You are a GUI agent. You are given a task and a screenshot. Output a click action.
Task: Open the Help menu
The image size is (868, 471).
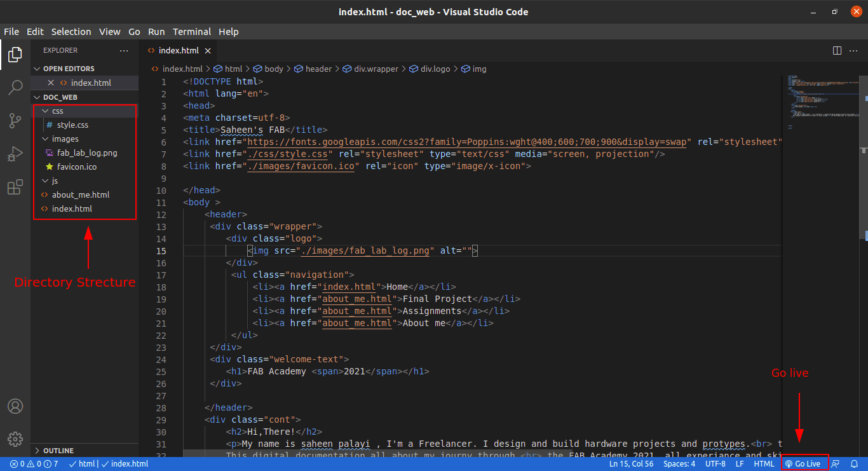(x=229, y=32)
